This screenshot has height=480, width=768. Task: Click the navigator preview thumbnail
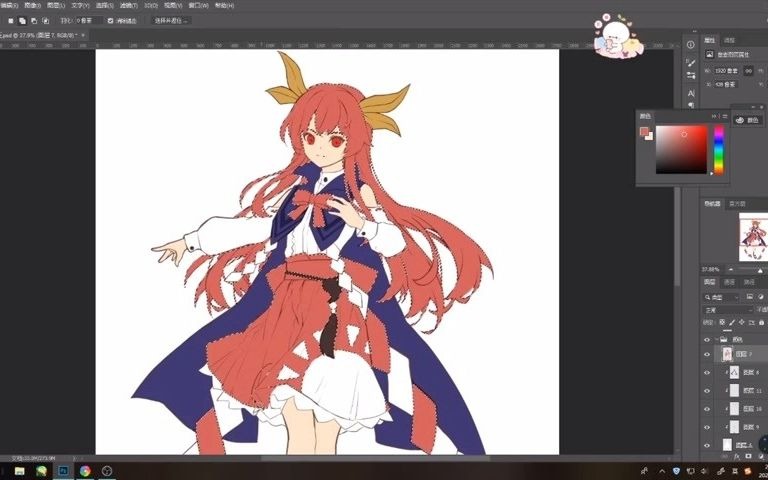coord(753,237)
